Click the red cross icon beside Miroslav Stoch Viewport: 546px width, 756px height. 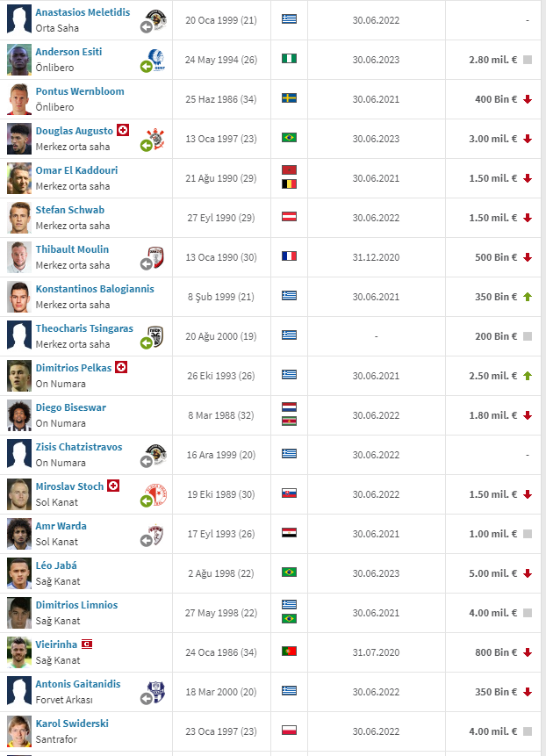click(x=113, y=486)
